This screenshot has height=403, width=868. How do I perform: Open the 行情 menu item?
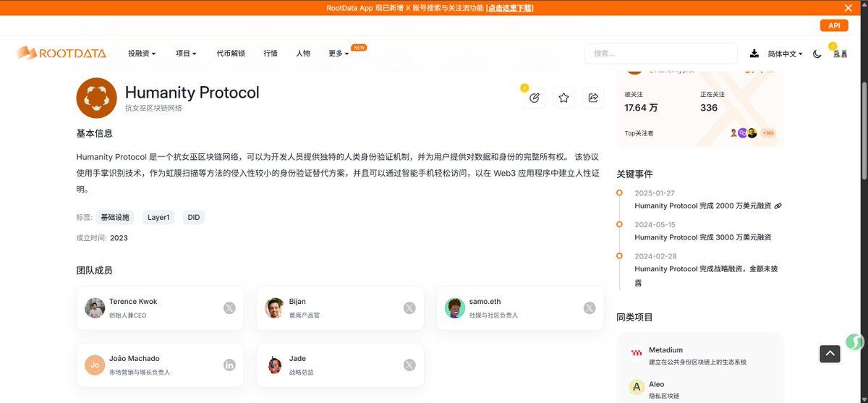(271, 54)
